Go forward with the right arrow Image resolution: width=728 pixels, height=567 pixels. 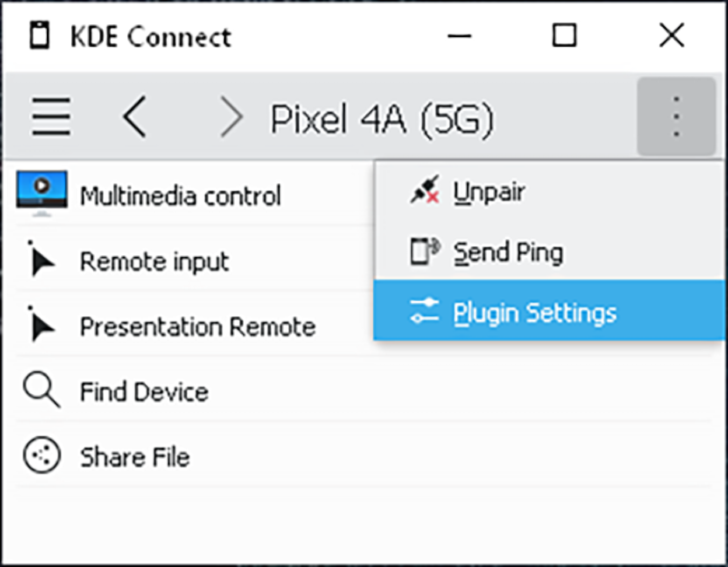[230, 117]
